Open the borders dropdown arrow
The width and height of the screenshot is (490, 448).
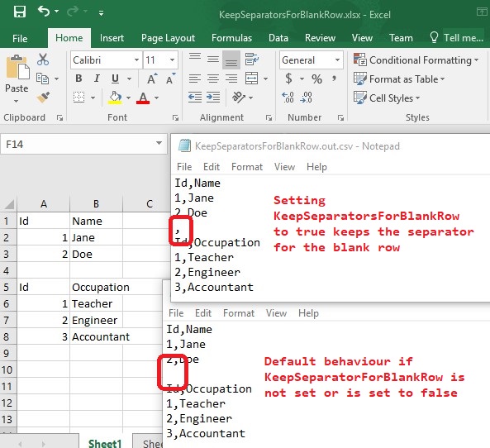tap(93, 98)
